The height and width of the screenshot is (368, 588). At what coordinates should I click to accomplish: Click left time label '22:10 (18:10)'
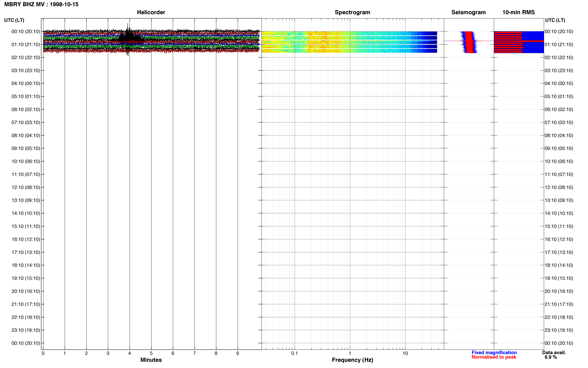(26, 317)
